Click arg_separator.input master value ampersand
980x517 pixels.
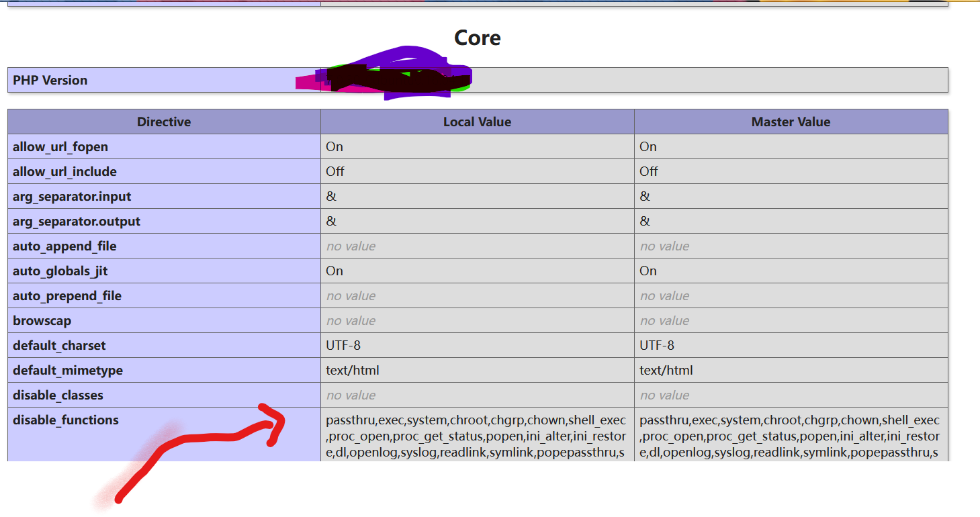coord(645,196)
